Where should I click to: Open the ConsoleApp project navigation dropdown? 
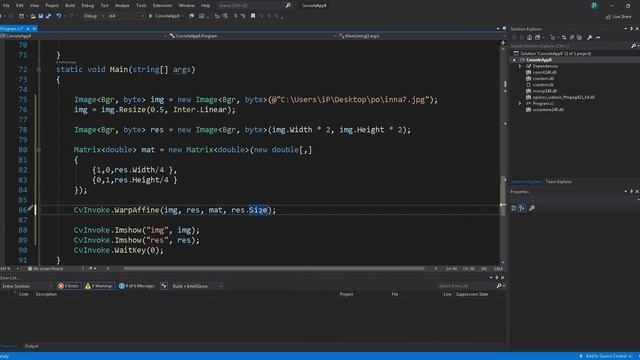point(84,36)
